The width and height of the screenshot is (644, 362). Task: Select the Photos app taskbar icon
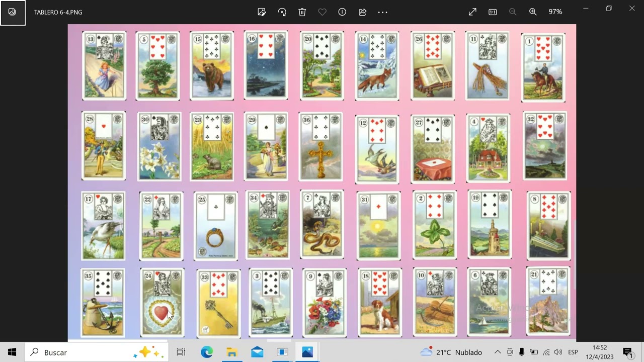pyautogui.click(x=307, y=352)
